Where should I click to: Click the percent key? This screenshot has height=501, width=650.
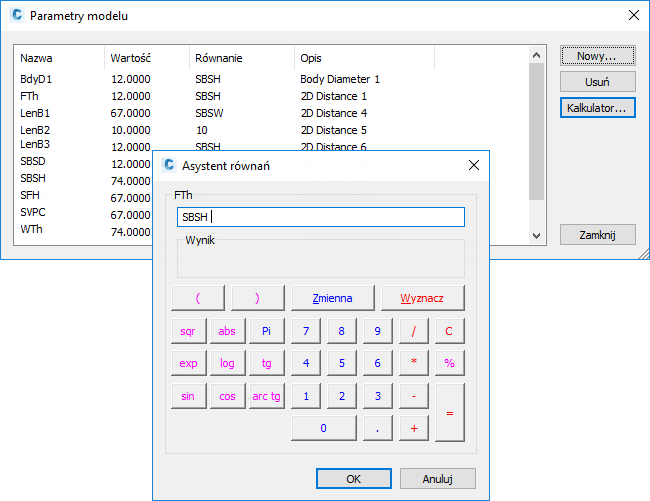point(449,363)
